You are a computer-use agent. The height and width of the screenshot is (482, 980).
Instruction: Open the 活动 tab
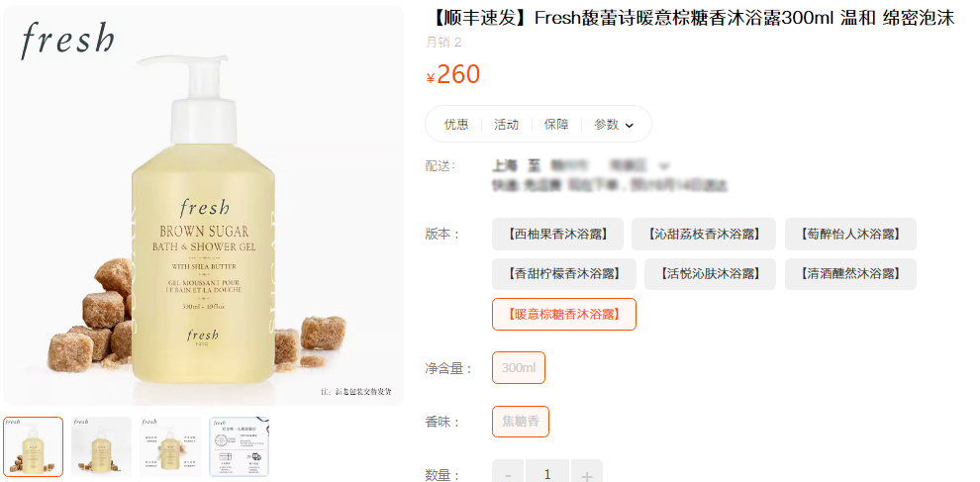(x=506, y=125)
